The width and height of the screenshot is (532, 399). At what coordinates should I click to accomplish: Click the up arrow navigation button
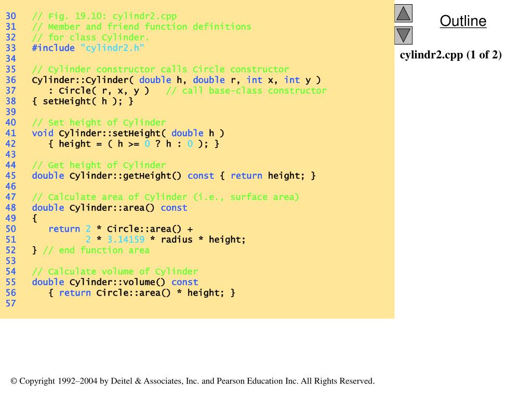403,14
